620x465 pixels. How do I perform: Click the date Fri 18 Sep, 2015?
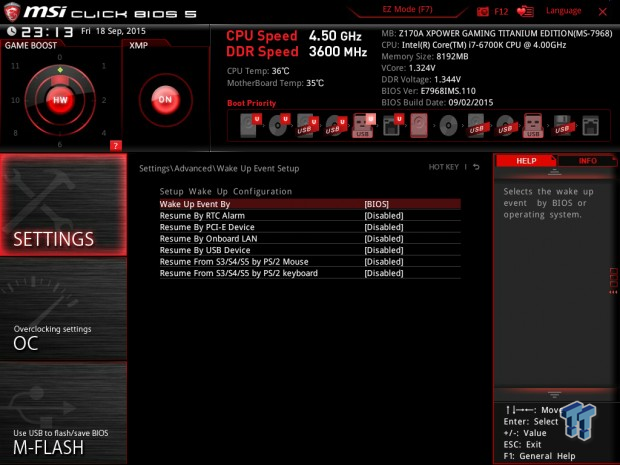(113, 31)
